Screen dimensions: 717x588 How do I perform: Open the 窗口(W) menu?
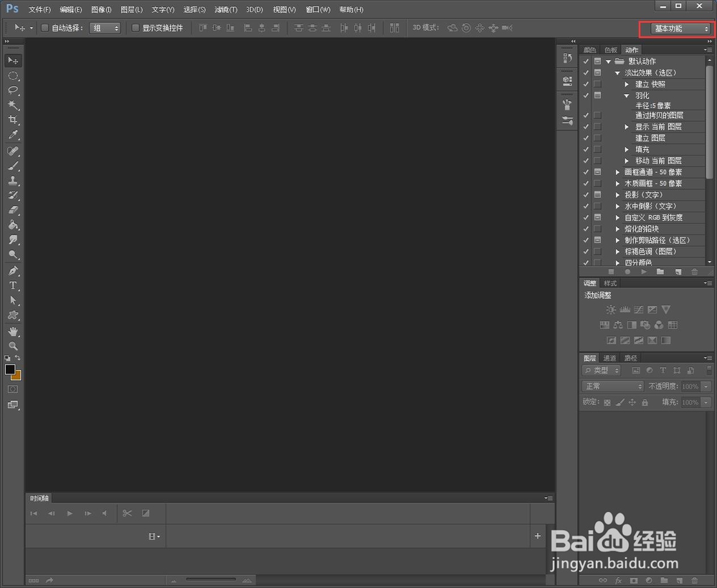(318, 9)
